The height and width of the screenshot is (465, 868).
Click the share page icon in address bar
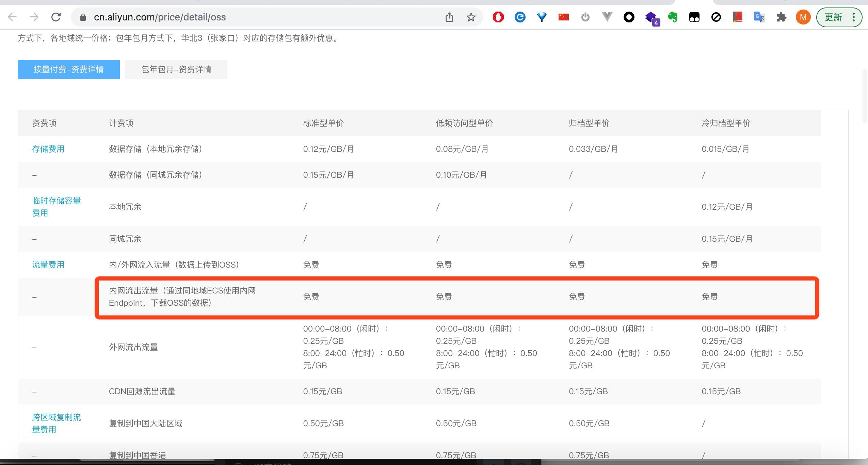(x=449, y=17)
